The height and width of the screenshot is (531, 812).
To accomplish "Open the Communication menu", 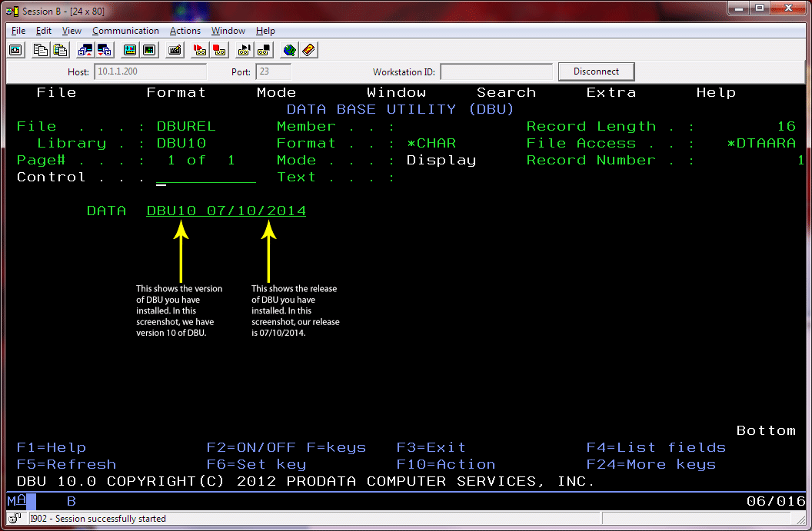I will [x=125, y=31].
